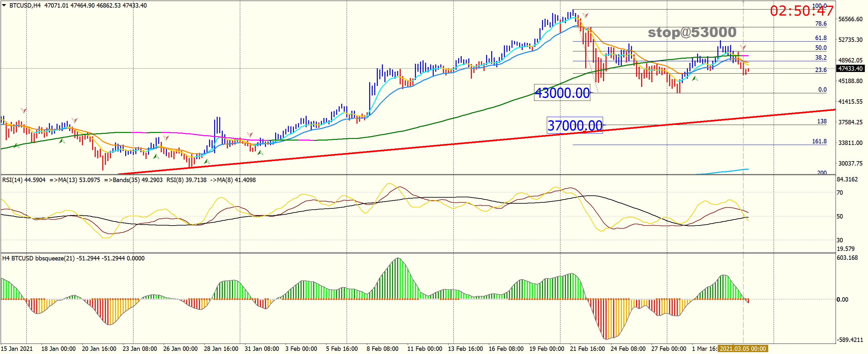The height and width of the screenshot is (354, 868).
Task: Click the pink sell arrow at the February peak
Action: (586, 15)
